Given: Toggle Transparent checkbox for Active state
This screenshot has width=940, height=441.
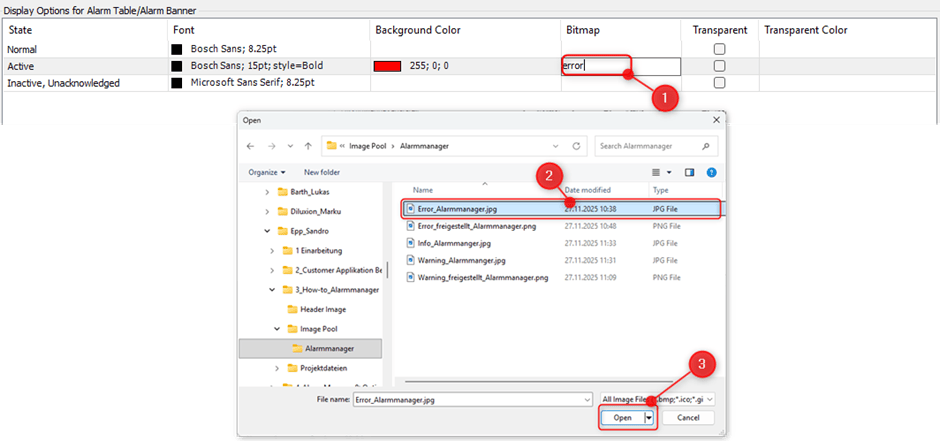Looking at the screenshot, I should (x=719, y=66).
